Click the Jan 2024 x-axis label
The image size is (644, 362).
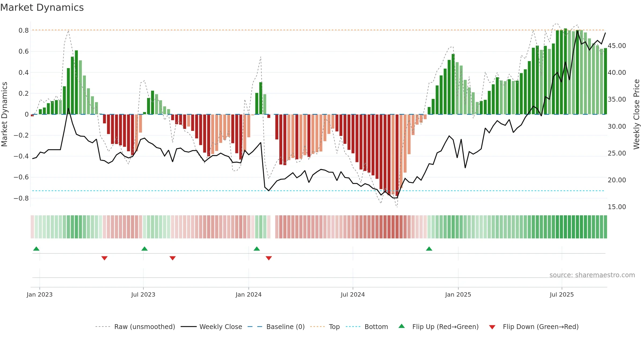click(x=249, y=294)
